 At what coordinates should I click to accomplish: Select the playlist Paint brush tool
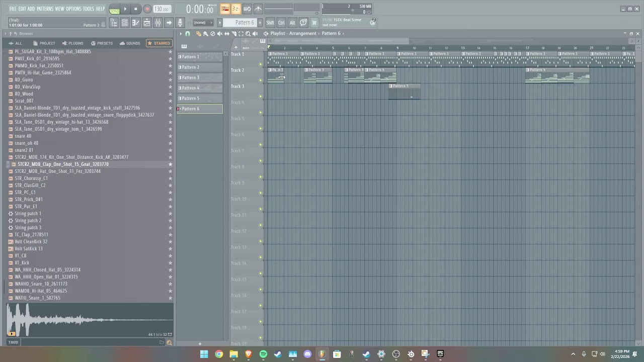pos(206,34)
